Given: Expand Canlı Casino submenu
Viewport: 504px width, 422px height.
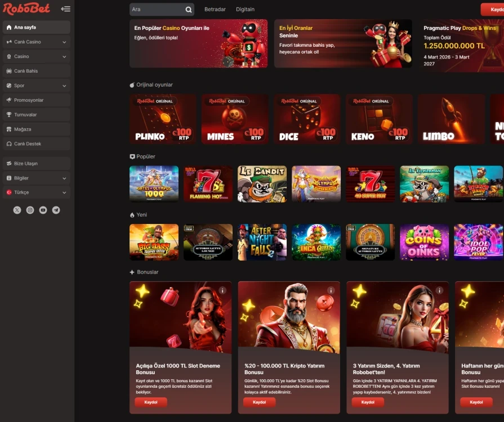Looking at the screenshot, I should click(x=64, y=42).
